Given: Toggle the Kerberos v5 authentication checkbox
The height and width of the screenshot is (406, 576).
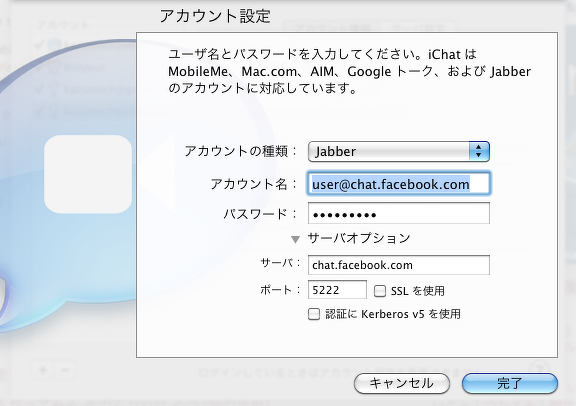Looking at the screenshot, I should click(314, 314).
